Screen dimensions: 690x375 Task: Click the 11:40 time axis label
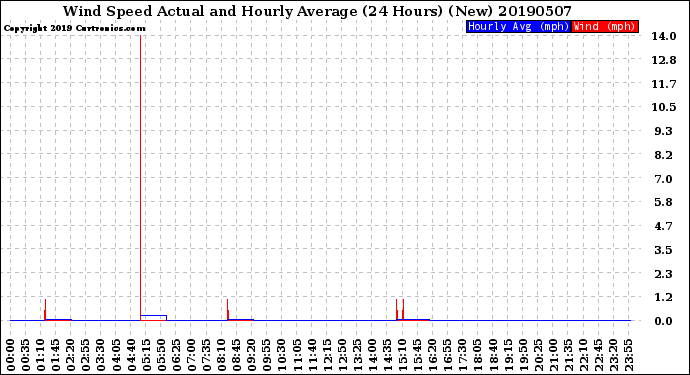(312, 355)
